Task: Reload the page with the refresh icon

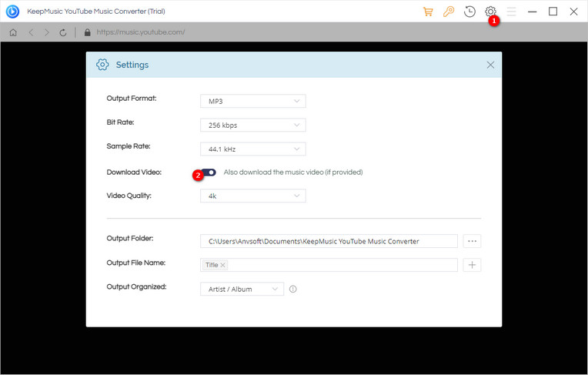Action: pyautogui.click(x=63, y=32)
